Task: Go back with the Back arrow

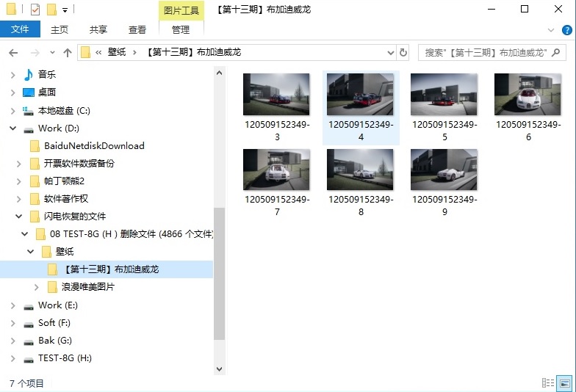Action: [13, 53]
